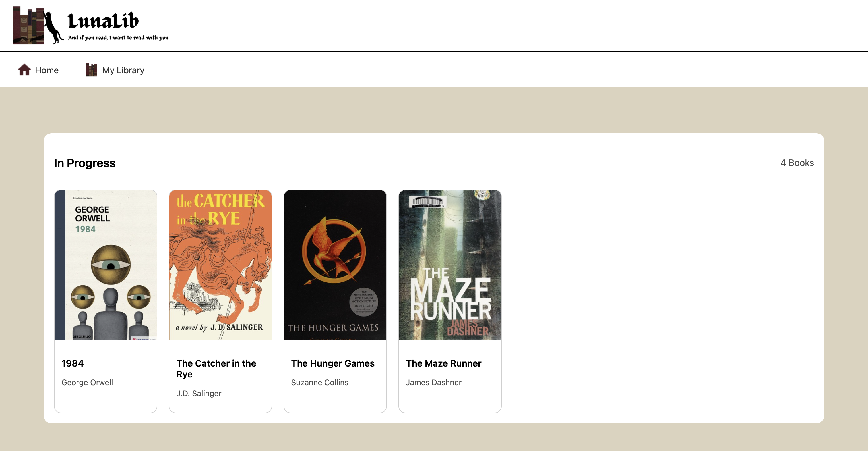Image resolution: width=868 pixels, height=451 pixels.
Task: Click the My Library bookshelf icon
Action: (91, 70)
